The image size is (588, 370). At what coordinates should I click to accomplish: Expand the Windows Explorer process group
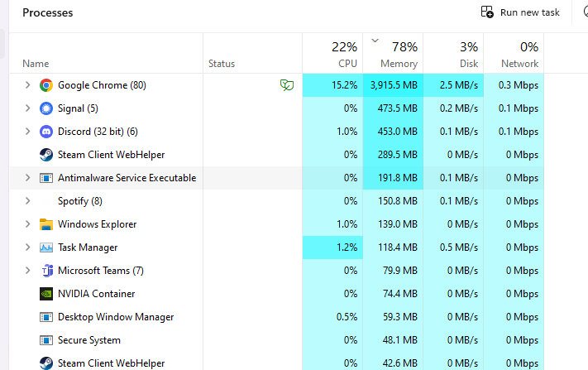tap(27, 224)
